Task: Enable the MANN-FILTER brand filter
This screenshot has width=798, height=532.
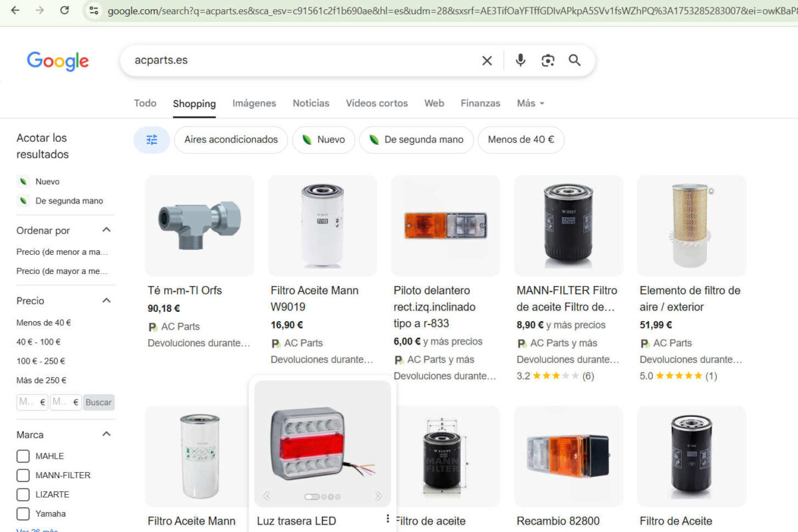Action: (23, 475)
